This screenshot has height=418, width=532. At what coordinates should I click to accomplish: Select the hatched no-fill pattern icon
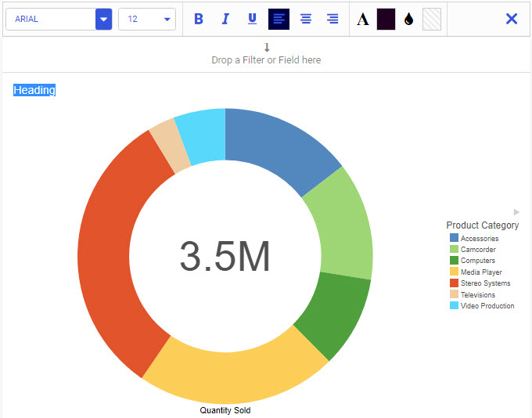pos(432,20)
